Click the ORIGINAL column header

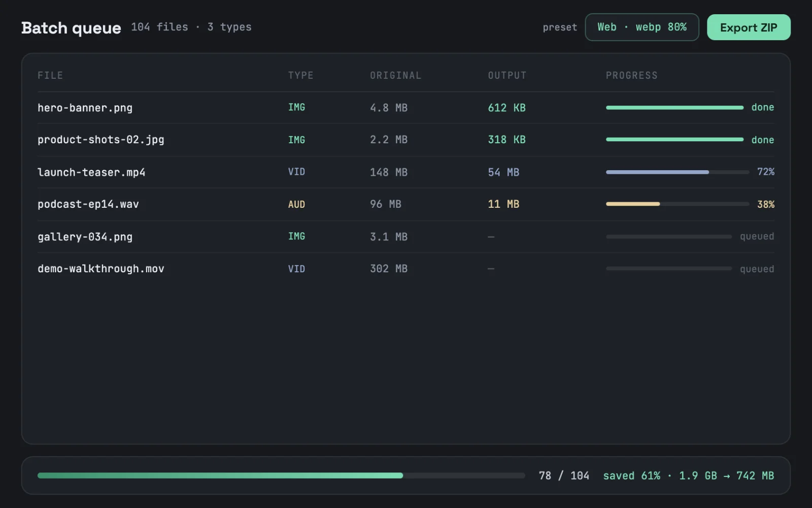pos(395,76)
